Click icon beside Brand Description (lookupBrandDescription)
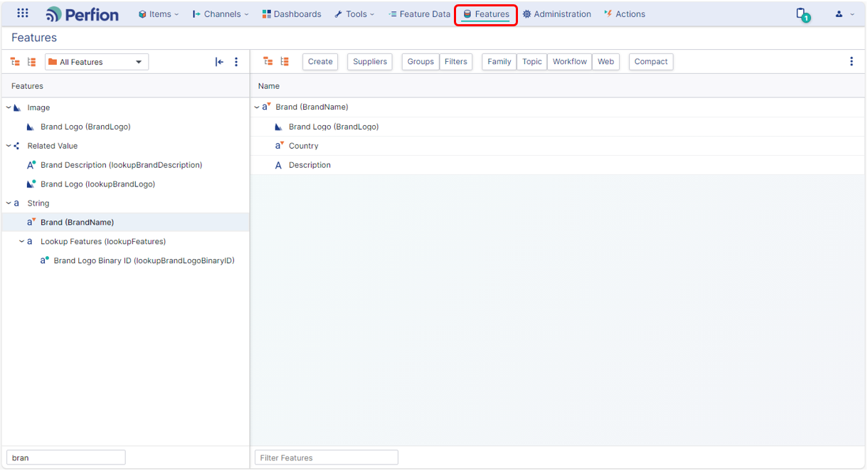 (x=31, y=165)
